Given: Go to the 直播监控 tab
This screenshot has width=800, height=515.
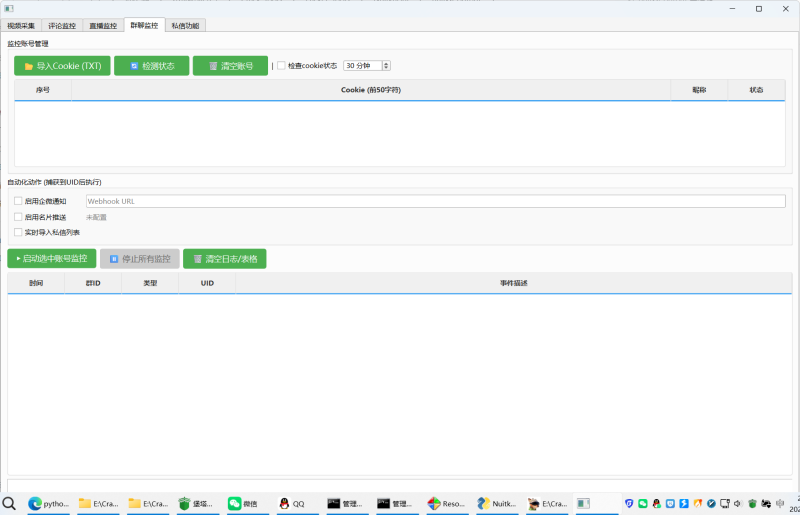Looking at the screenshot, I should (x=103, y=25).
